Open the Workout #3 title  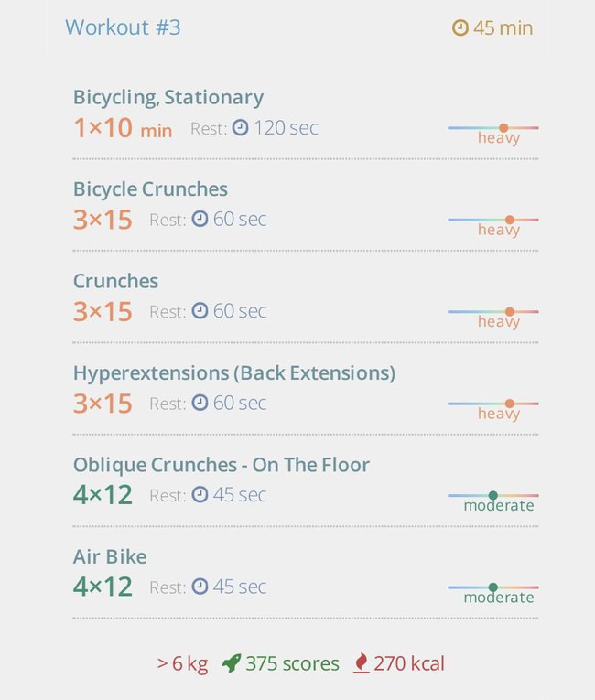click(123, 27)
